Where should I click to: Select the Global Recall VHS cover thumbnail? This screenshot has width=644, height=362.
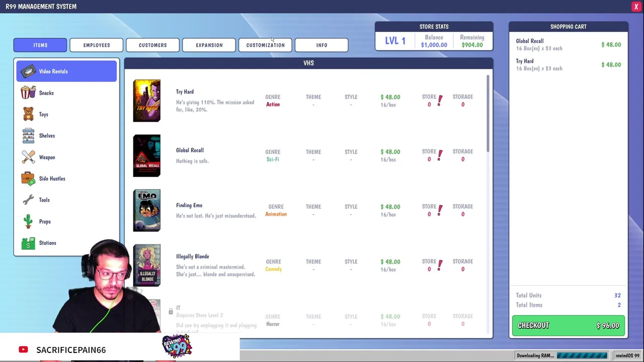[147, 155]
